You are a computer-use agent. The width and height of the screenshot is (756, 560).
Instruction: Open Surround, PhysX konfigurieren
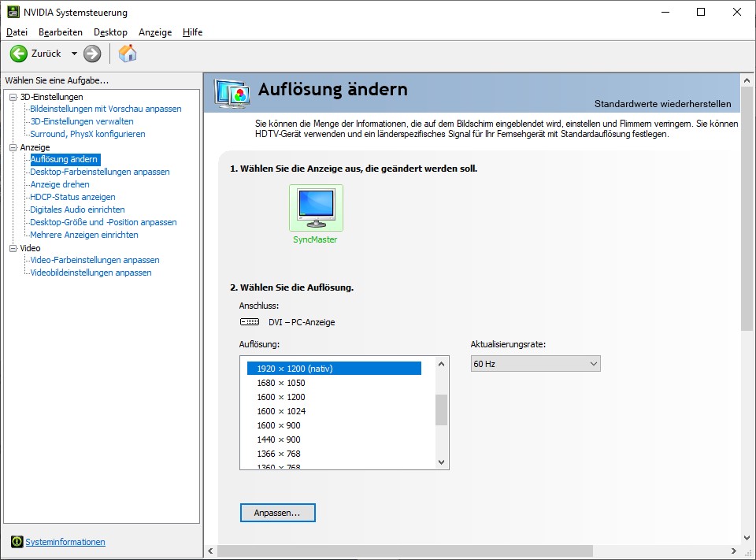[87, 134]
